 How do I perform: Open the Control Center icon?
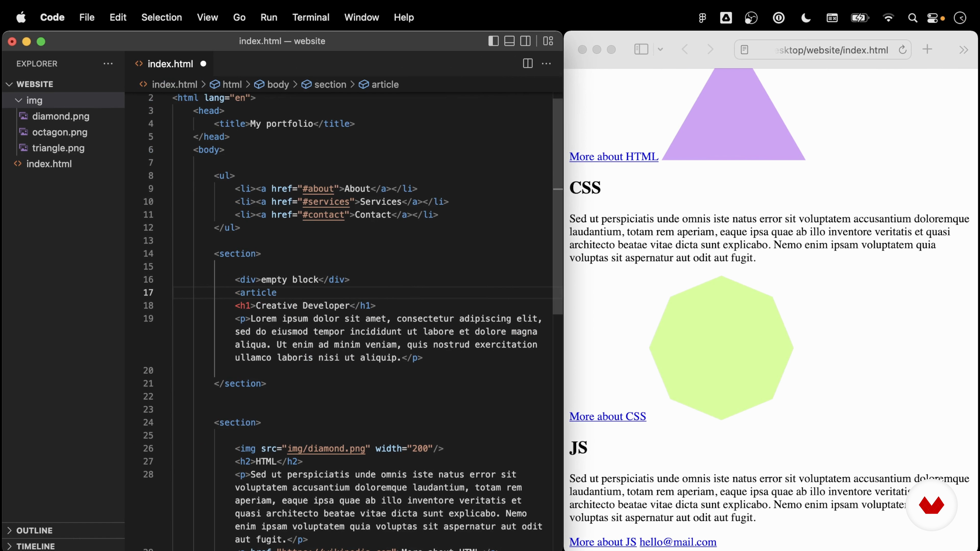tap(933, 18)
